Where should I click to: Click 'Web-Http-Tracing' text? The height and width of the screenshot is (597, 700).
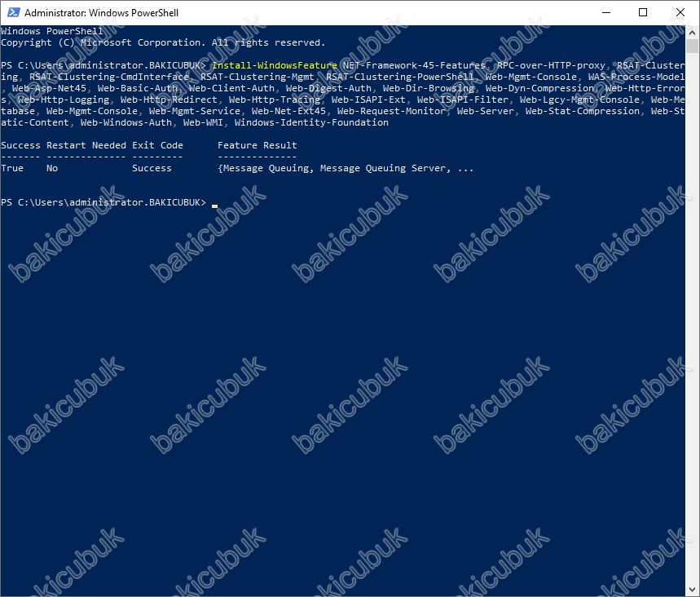[x=275, y=99]
